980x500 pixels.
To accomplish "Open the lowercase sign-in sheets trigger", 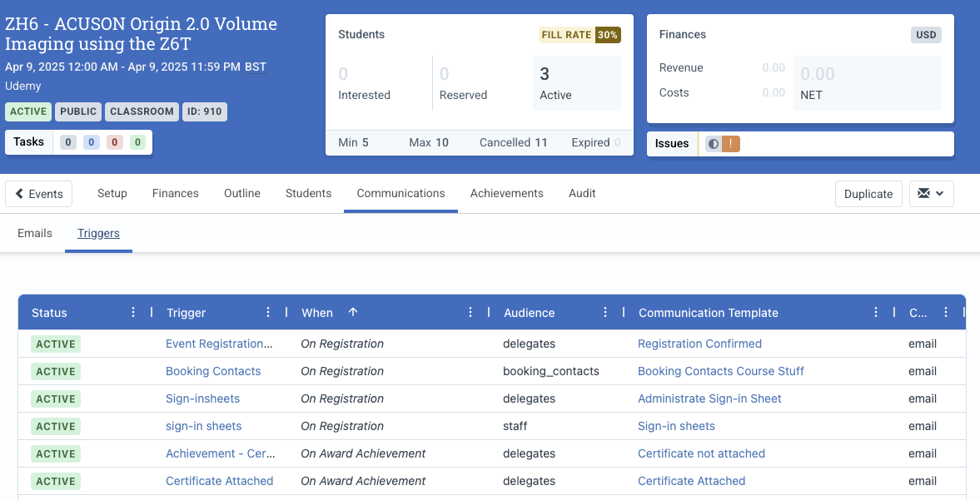I will [204, 426].
